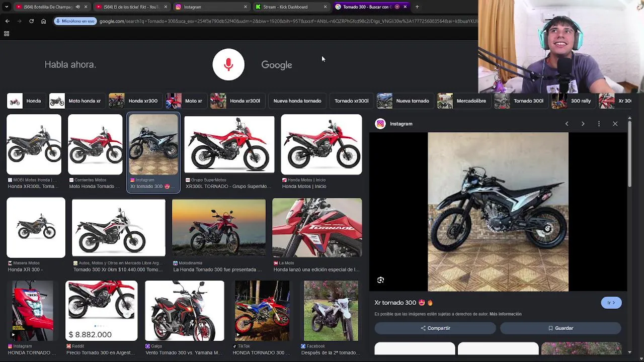The width and height of the screenshot is (644, 362).
Task: Click the Google logo text
Action: point(277,65)
